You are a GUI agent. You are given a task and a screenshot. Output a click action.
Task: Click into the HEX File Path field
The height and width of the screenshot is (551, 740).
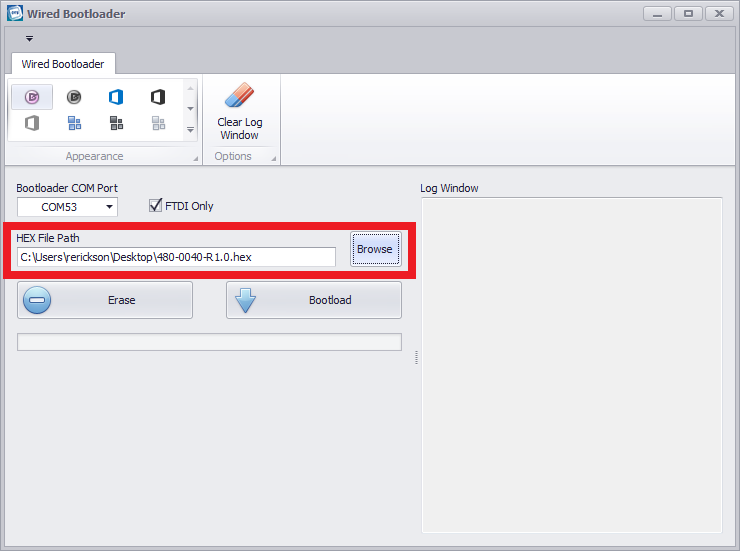tap(176, 257)
